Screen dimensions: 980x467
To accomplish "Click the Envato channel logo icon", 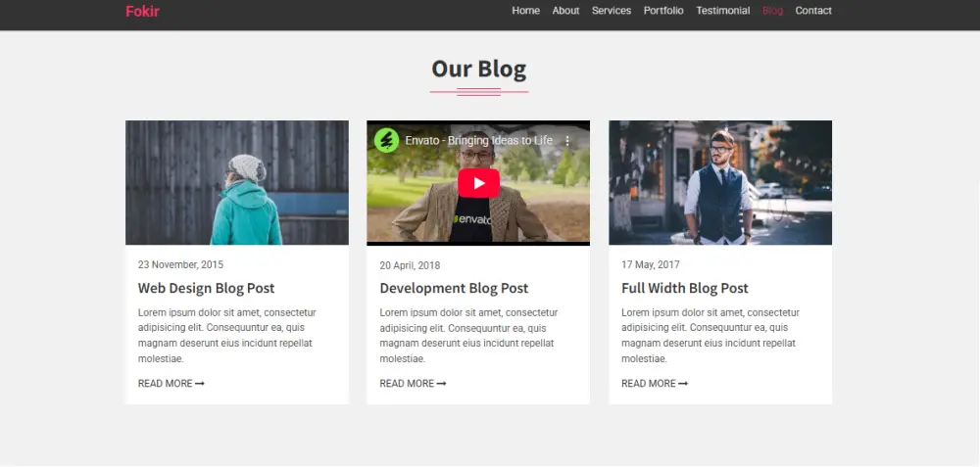I will coord(386,140).
